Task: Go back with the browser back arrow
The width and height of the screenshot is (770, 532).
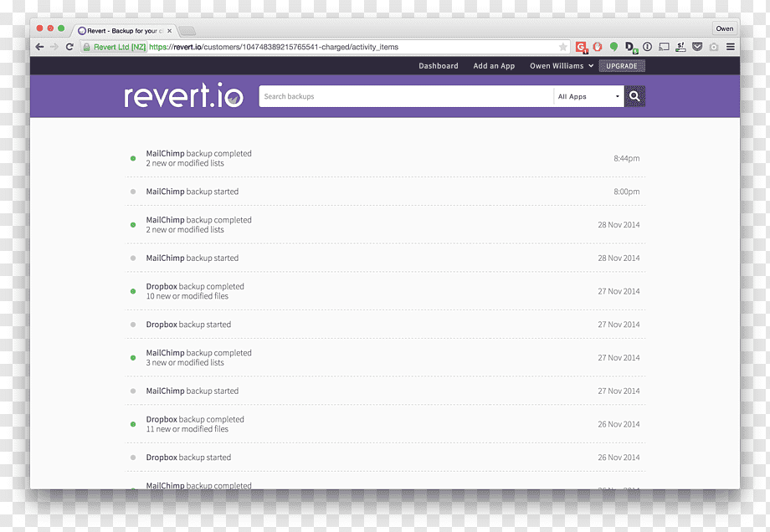Action: click(x=40, y=47)
